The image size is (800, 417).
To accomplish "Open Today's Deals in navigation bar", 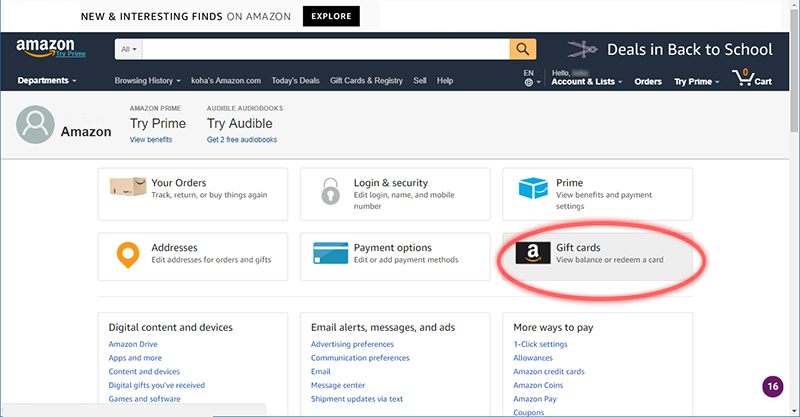I will 295,81.
